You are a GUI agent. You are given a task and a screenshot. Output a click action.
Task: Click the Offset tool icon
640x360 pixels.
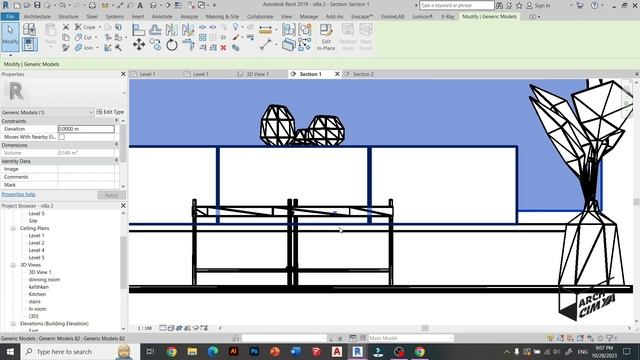tap(155, 29)
